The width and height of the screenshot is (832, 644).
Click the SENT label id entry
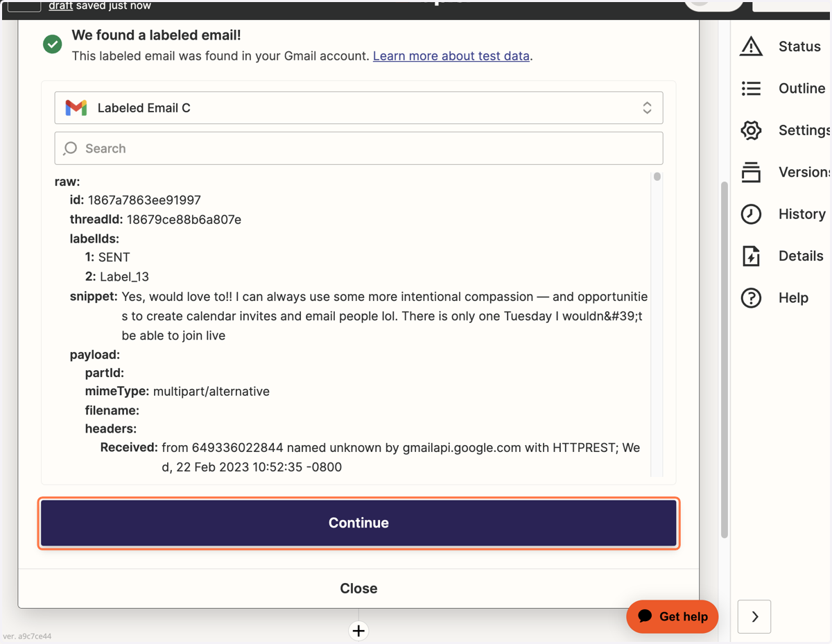(114, 257)
